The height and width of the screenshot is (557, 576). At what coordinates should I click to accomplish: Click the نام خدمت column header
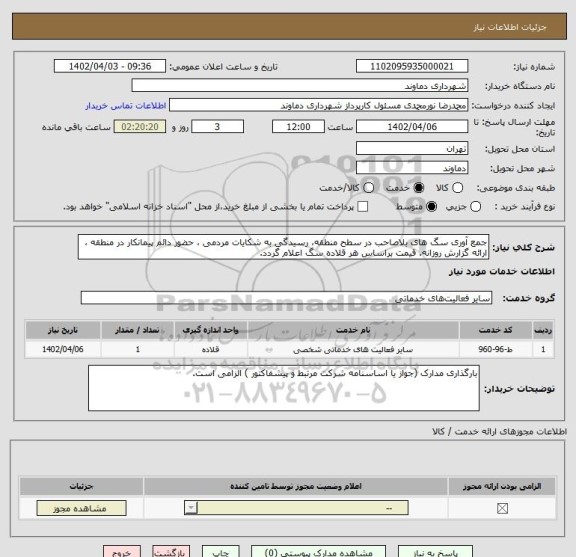point(353,330)
